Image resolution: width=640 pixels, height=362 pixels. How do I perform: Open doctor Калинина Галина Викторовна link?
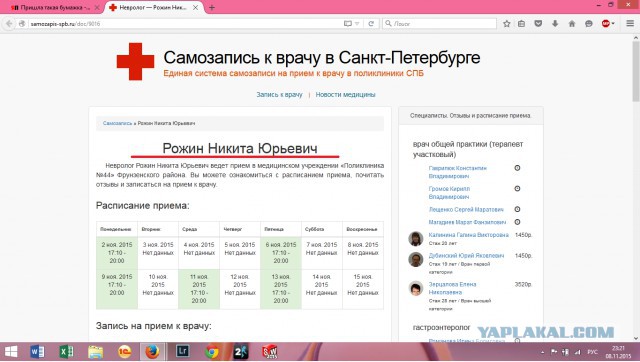tap(469, 235)
